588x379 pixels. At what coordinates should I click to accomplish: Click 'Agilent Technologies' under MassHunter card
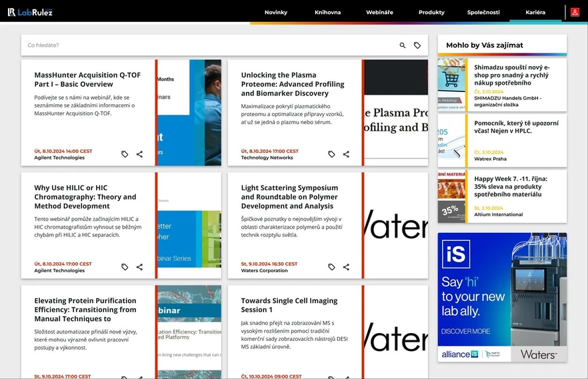pos(59,157)
